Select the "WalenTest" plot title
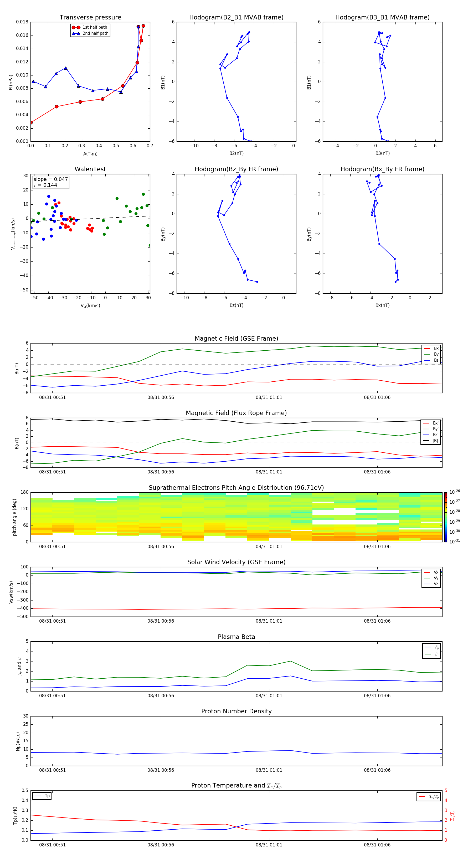Viewport: 473px width, 868px height. [90, 169]
